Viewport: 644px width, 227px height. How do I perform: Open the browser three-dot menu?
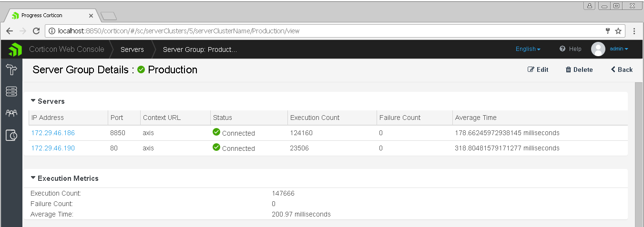point(634,31)
